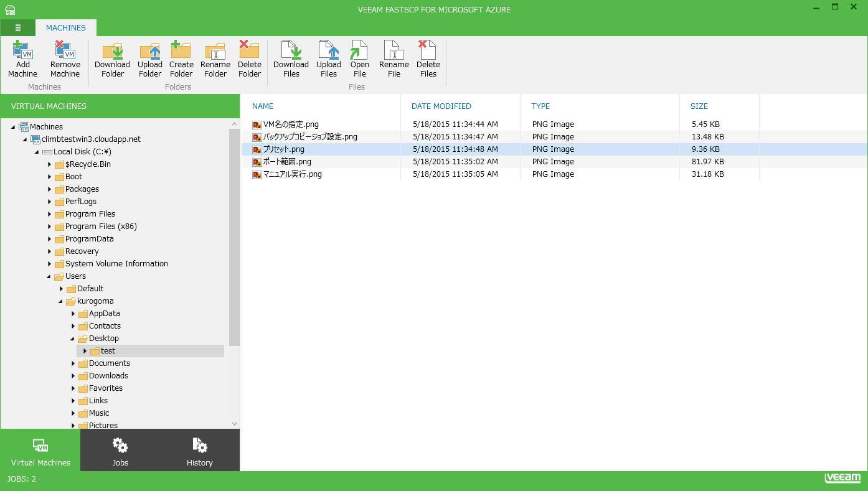868x491 pixels.
Task: Select the file プリセット.png
Action: 283,149
